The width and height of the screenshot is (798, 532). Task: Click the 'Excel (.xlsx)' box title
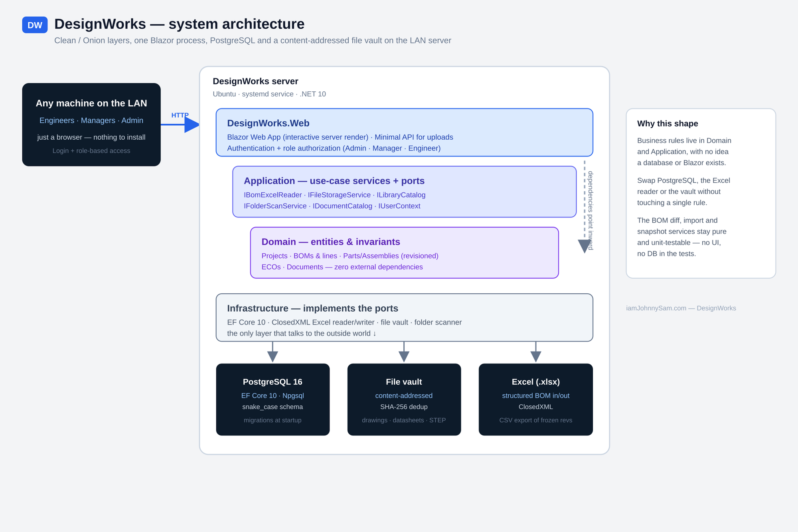pos(535,382)
